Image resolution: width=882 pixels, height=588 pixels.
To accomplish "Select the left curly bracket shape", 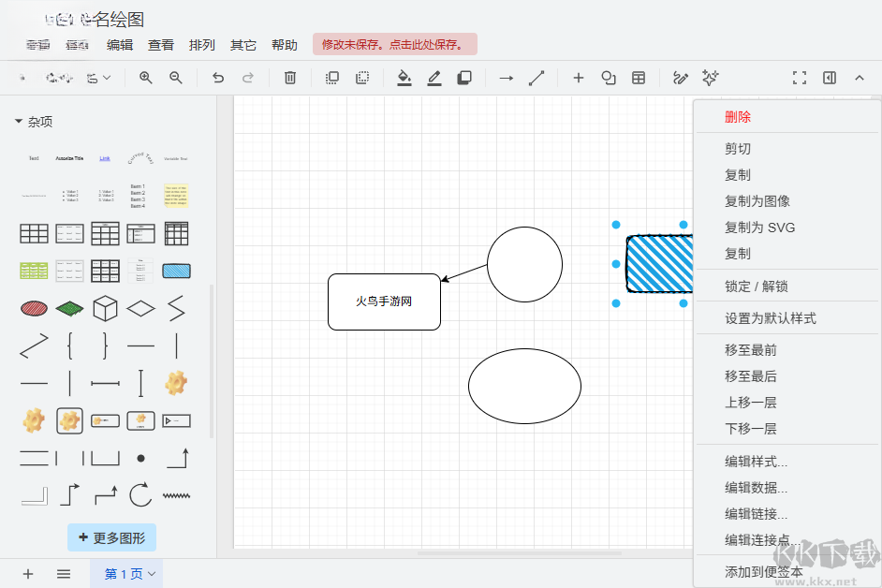I will 69,345.
